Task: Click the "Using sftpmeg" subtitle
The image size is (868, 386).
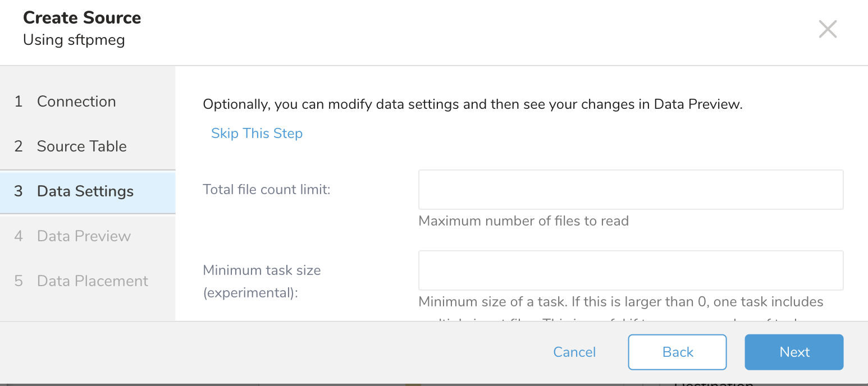Action: (74, 40)
